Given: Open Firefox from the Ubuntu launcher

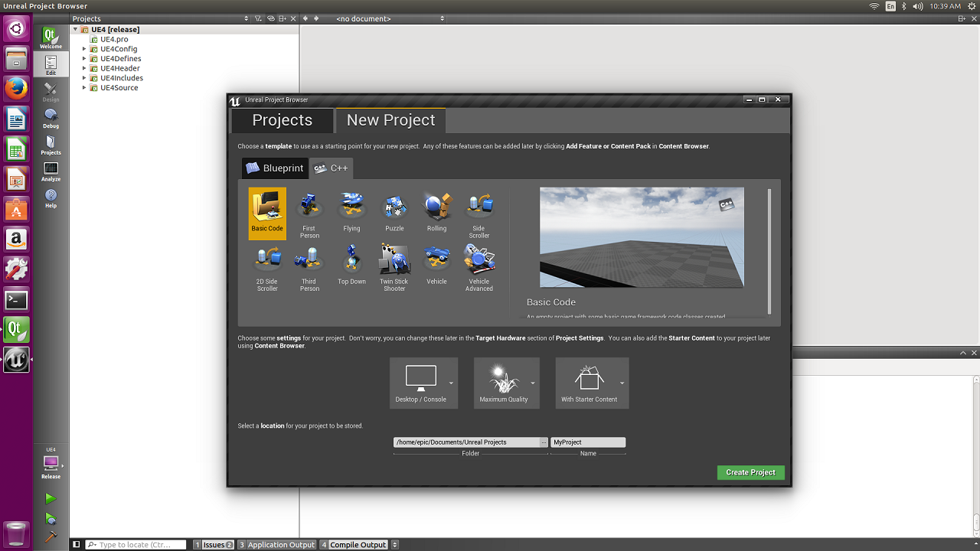Looking at the screenshot, I should coord(16,88).
